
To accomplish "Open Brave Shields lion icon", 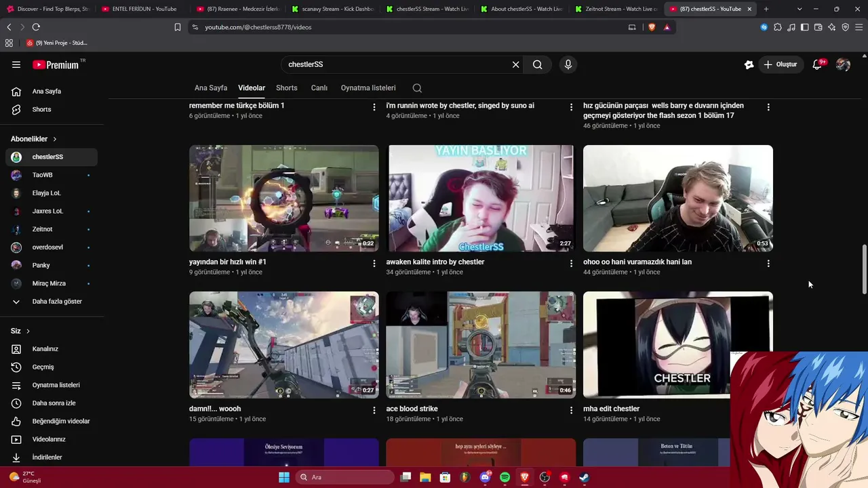I will point(652,27).
